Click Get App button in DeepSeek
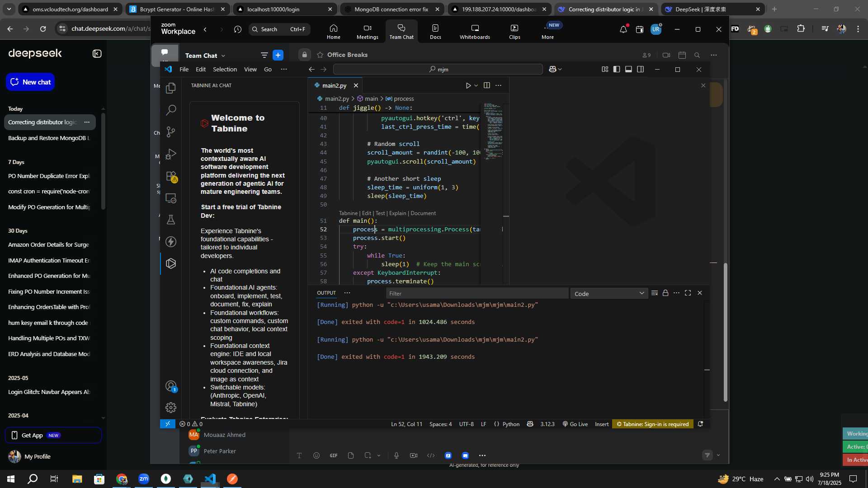This screenshot has height=488, width=868. click(x=53, y=435)
